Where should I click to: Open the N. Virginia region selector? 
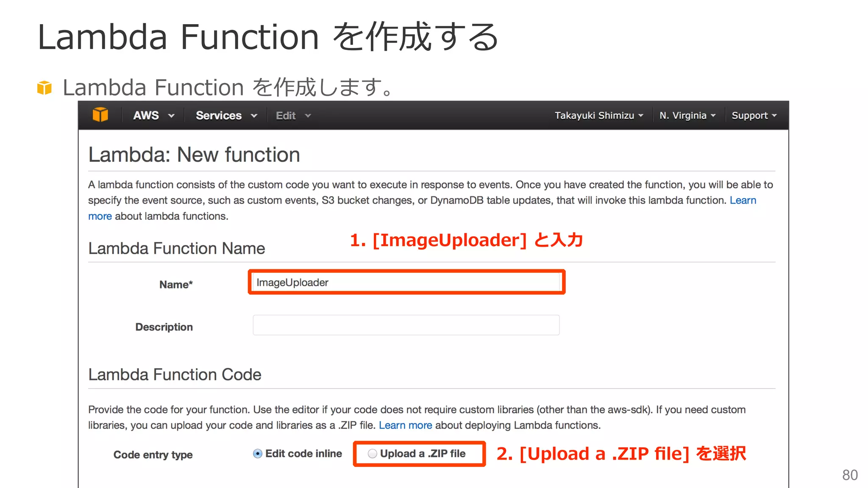coord(687,115)
